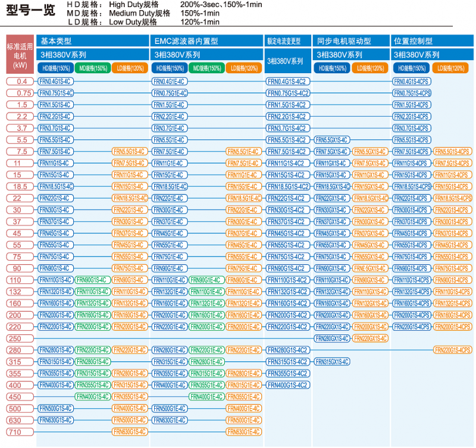Select model FRN30G1S-4CPS in HD column
This screenshot has width=476, height=448.
pos(412,210)
